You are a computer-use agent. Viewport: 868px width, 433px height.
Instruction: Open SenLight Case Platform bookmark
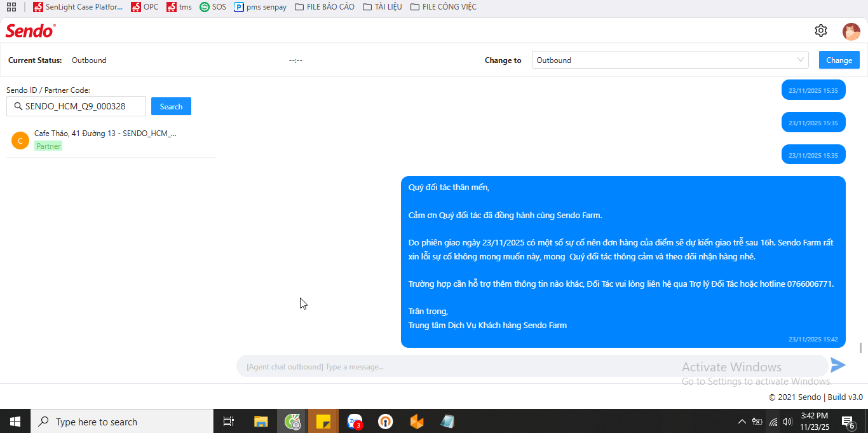78,7
